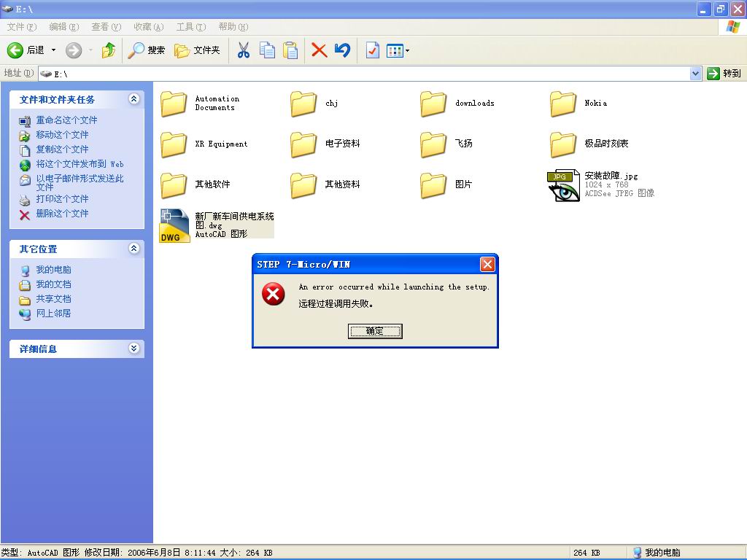747x560 pixels.
Task: Click the Paste clipboard toolbar icon
Action: click(x=290, y=50)
